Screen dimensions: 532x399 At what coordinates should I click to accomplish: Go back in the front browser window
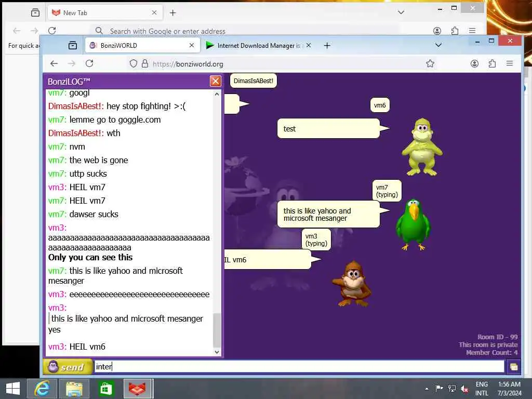coord(54,63)
